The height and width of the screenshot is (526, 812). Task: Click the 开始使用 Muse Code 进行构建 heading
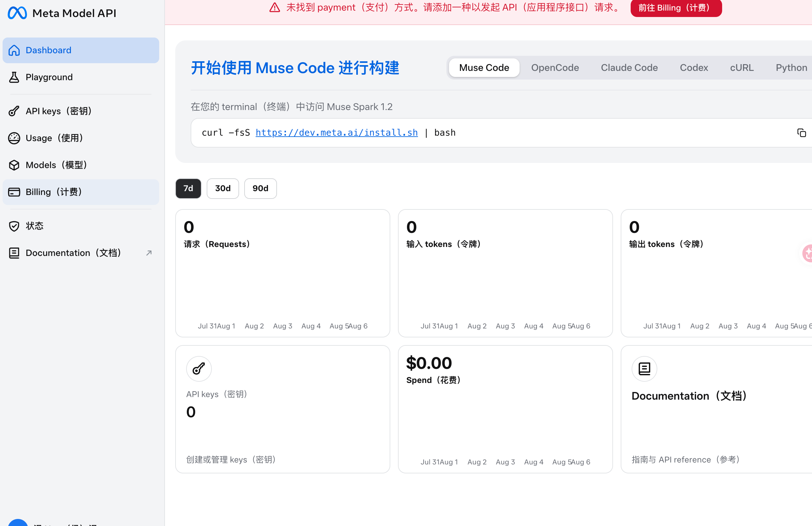tap(295, 67)
